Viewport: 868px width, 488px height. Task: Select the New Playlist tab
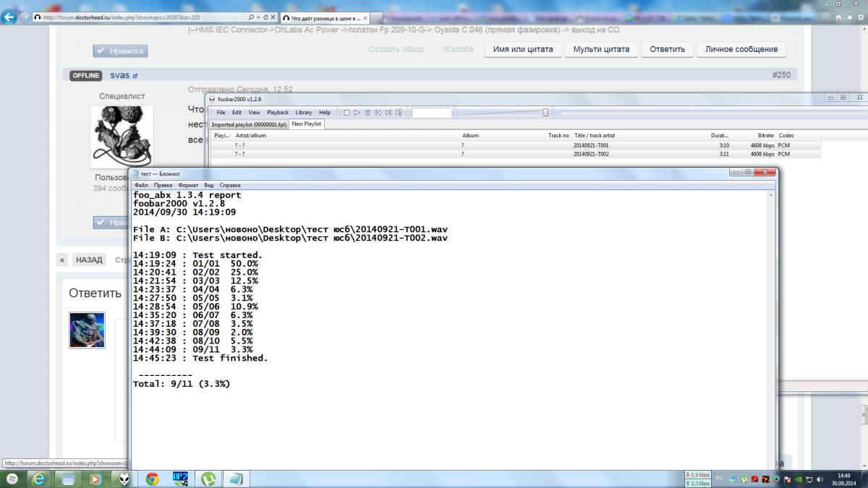(x=307, y=124)
